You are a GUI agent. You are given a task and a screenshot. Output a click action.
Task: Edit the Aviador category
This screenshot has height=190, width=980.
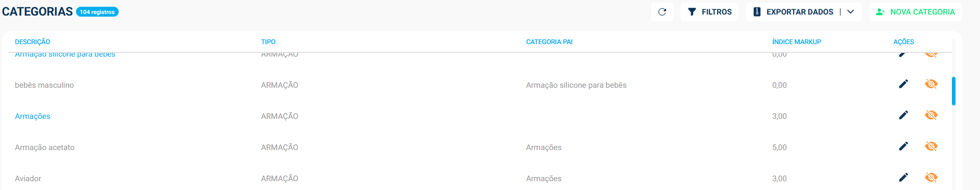tap(903, 178)
